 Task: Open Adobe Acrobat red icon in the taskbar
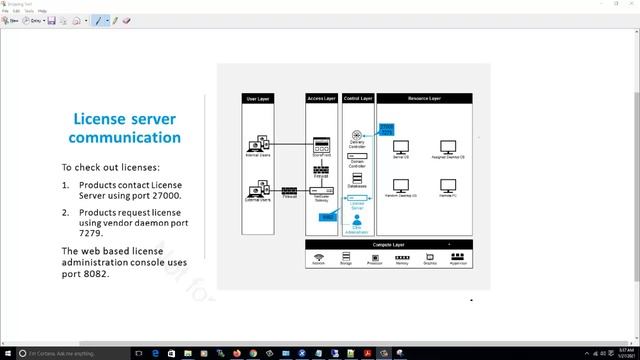point(367,353)
